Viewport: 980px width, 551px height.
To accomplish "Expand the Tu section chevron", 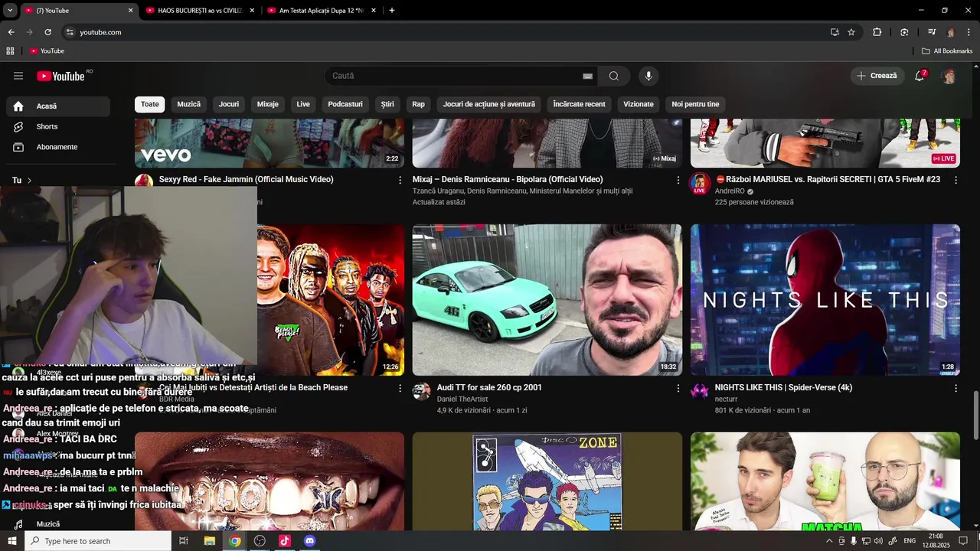I will [29, 181].
